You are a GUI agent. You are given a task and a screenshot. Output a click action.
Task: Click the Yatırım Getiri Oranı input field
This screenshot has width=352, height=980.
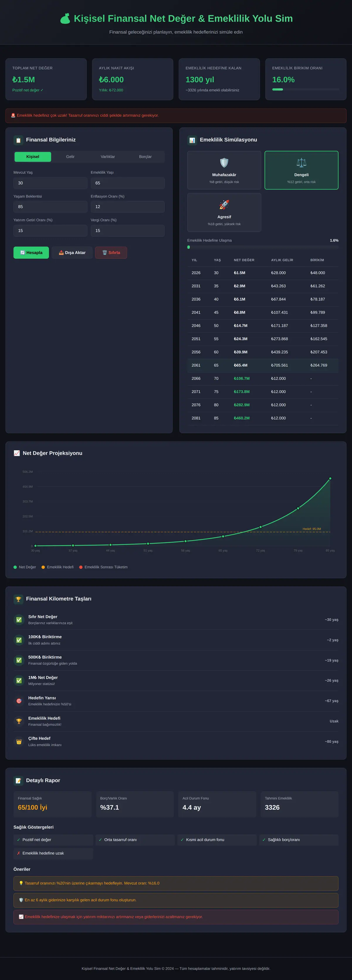[x=50, y=230]
